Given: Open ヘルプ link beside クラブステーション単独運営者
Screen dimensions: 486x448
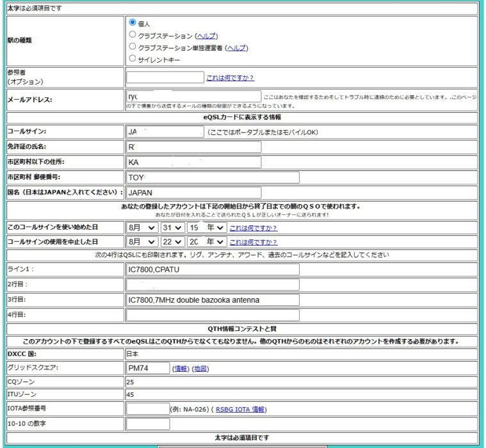Looking at the screenshot, I should (x=236, y=48).
